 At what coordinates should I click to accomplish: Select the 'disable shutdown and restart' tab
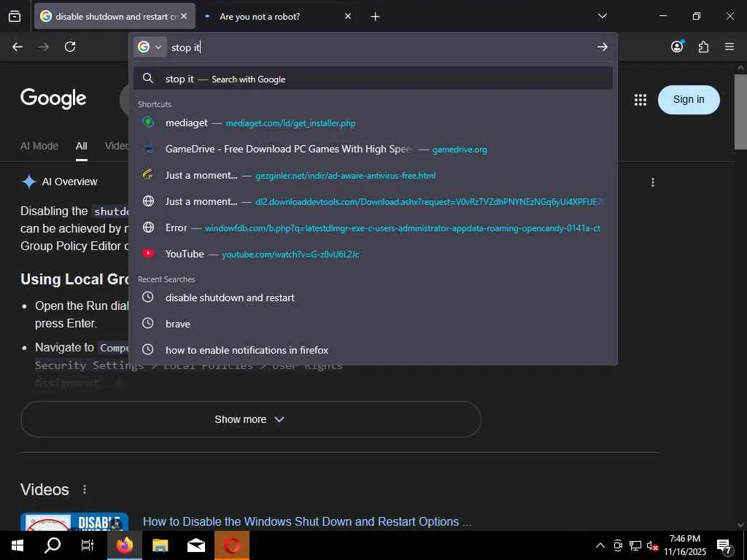[x=115, y=16]
